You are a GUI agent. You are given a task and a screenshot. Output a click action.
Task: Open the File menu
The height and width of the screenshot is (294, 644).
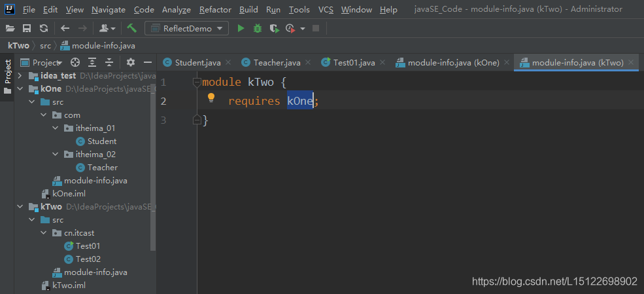[29, 9]
